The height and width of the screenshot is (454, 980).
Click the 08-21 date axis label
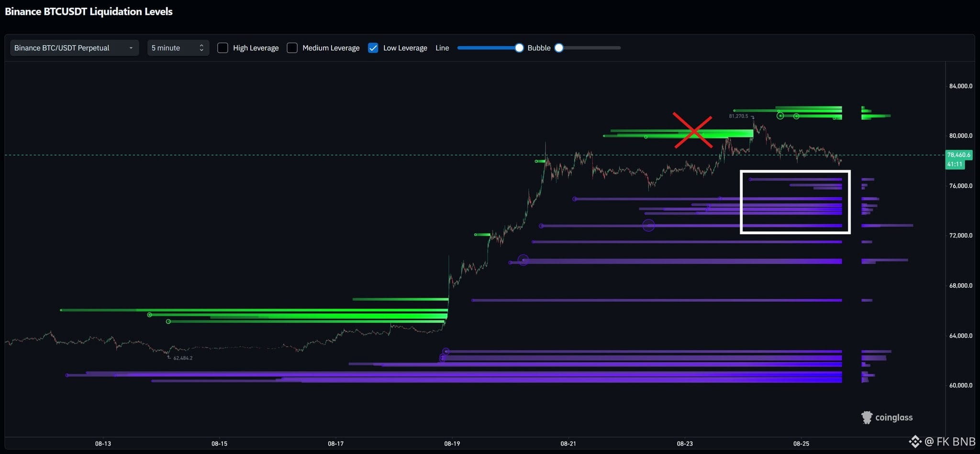point(568,443)
